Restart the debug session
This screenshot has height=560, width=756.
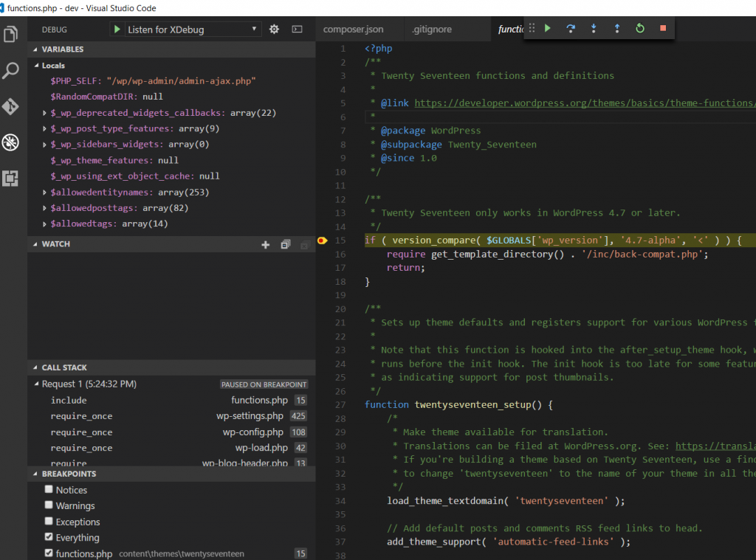pos(640,27)
